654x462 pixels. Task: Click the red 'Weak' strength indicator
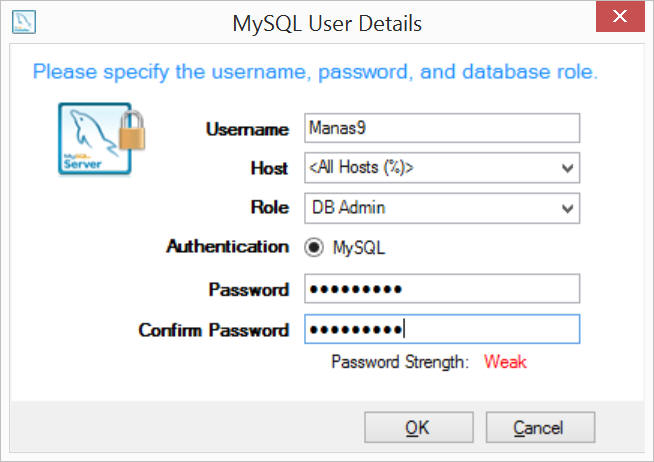click(505, 362)
